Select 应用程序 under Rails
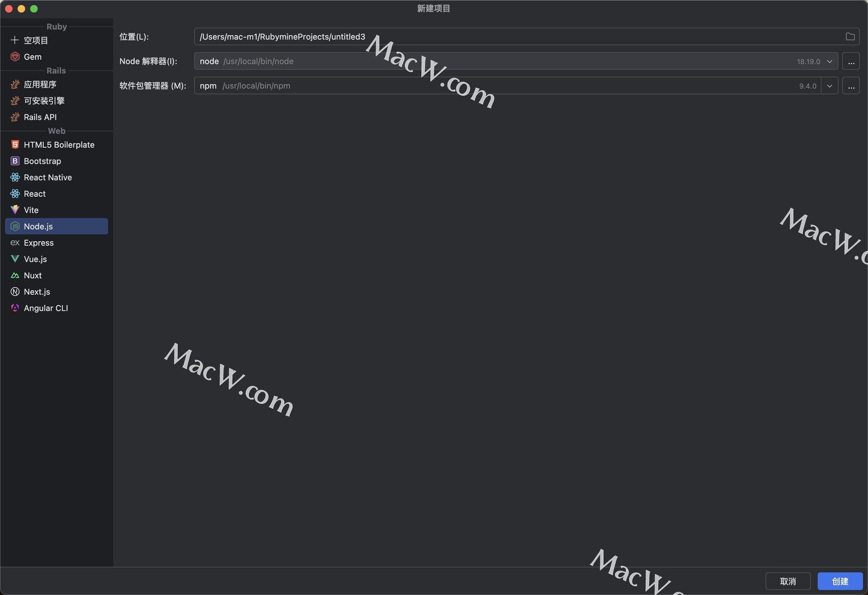 pos(57,84)
